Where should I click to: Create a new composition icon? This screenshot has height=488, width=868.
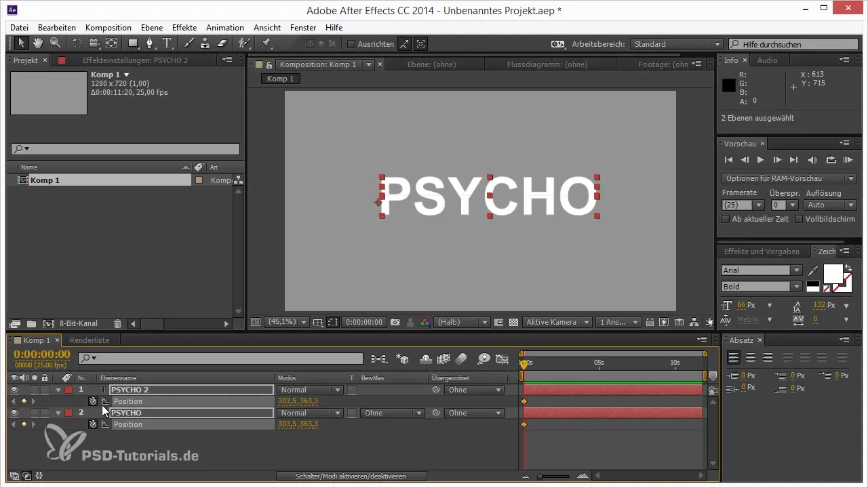click(48, 324)
